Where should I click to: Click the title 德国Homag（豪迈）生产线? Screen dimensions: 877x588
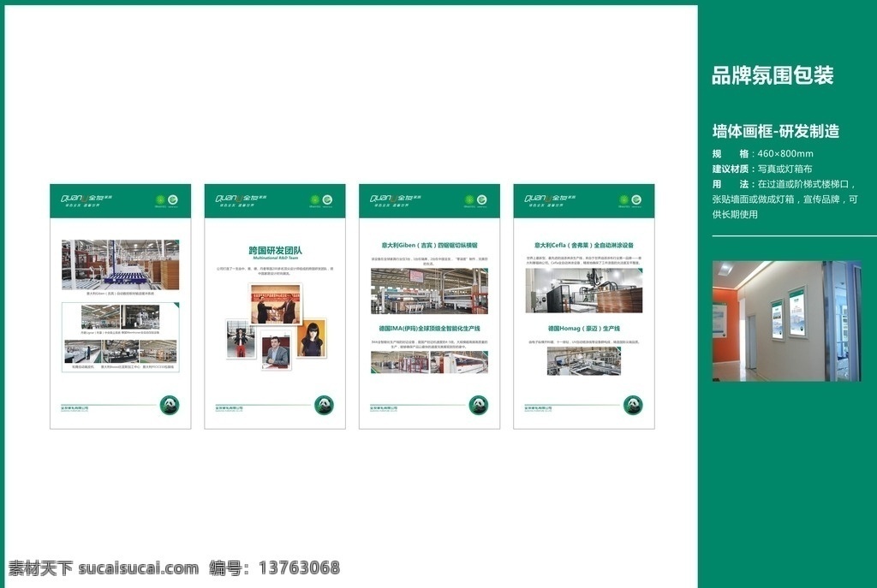click(584, 329)
